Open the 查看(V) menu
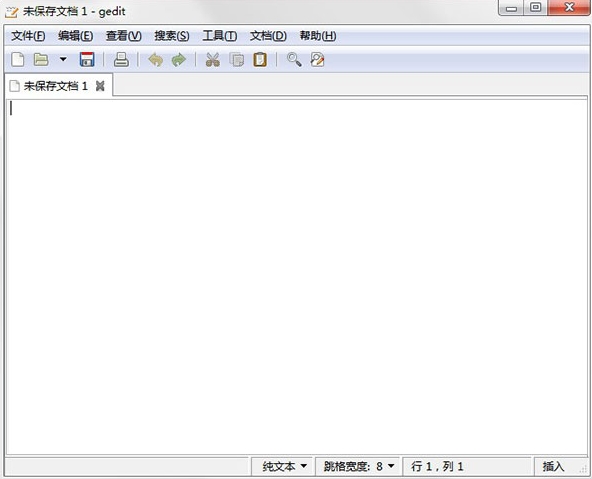 coord(123,36)
